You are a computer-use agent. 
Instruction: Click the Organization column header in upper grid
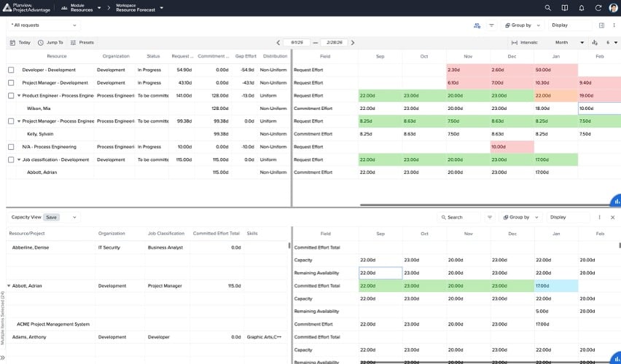pos(116,56)
